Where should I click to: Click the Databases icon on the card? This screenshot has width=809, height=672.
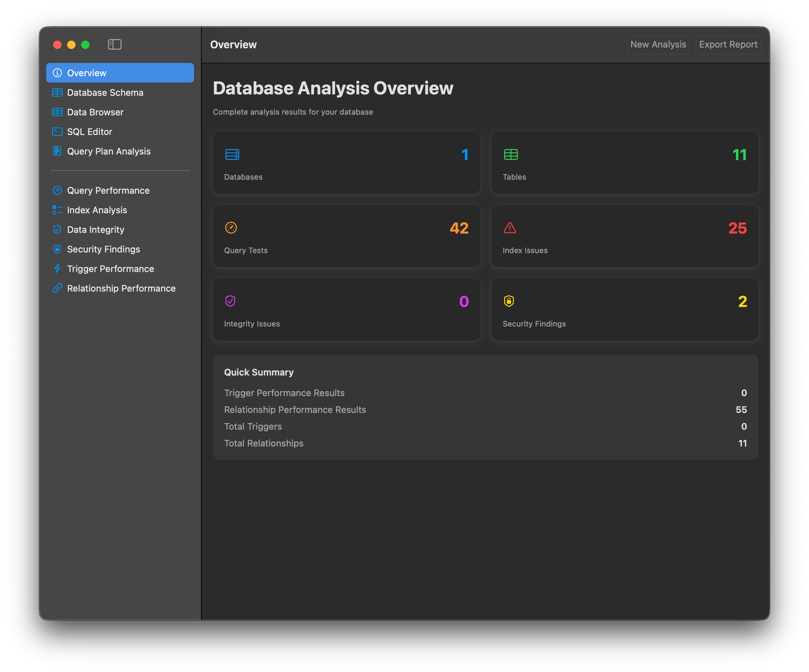[x=232, y=155]
